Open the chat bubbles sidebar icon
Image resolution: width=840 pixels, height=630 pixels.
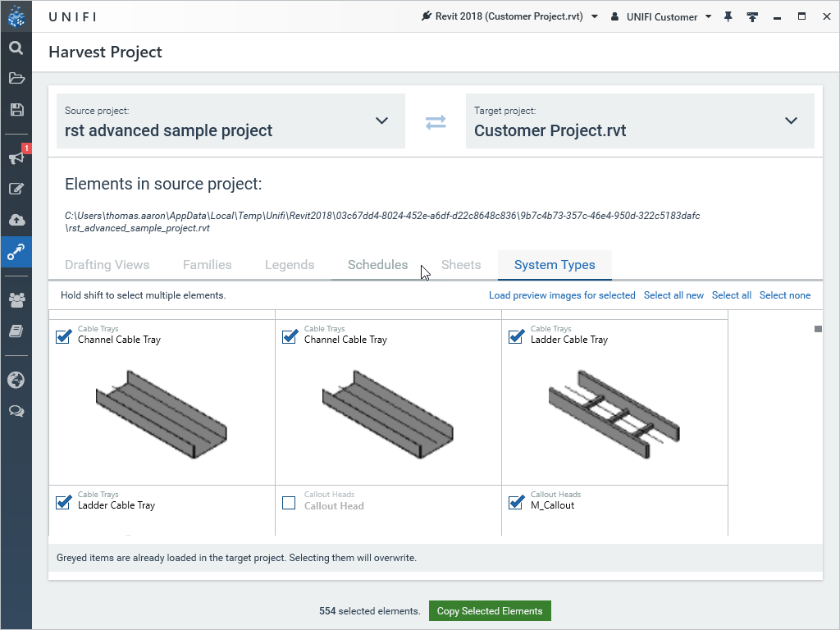[16, 411]
